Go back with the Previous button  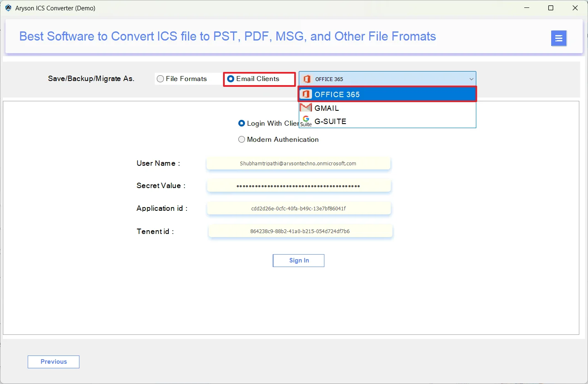[x=53, y=362]
